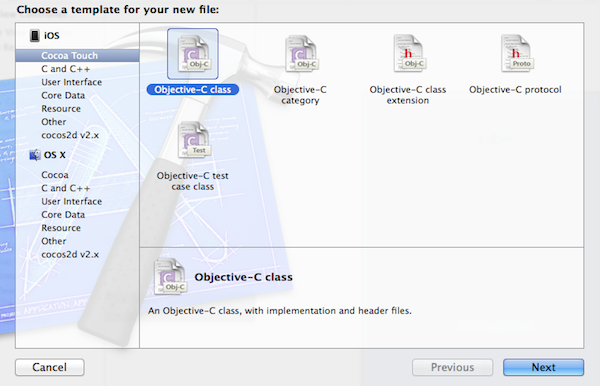Image resolution: width=600 pixels, height=386 pixels.
Task: Click the Next button
Action: click(x=543, y=367)
